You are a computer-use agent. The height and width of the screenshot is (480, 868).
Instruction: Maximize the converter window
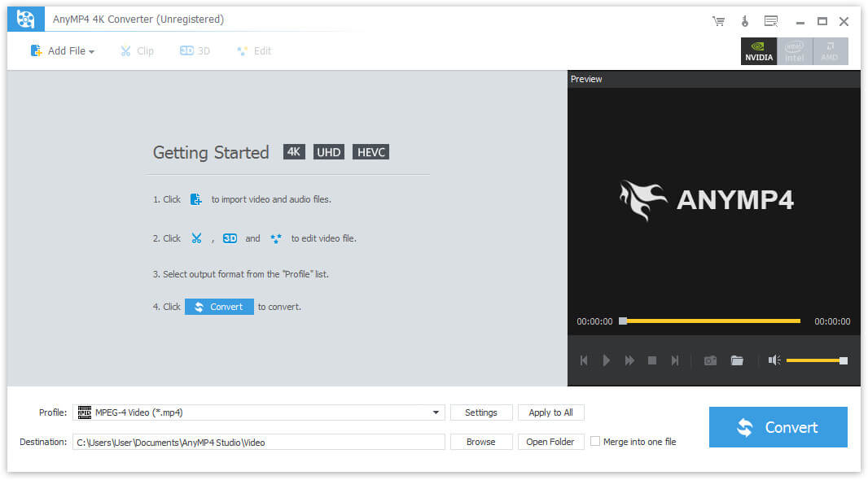(x=822, y=22)
